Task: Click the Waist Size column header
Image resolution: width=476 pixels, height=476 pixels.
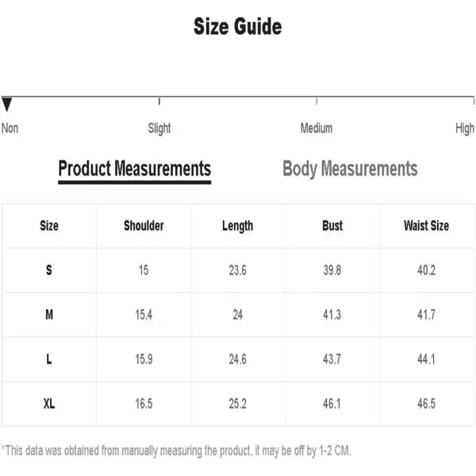Action: pos(427,226)
